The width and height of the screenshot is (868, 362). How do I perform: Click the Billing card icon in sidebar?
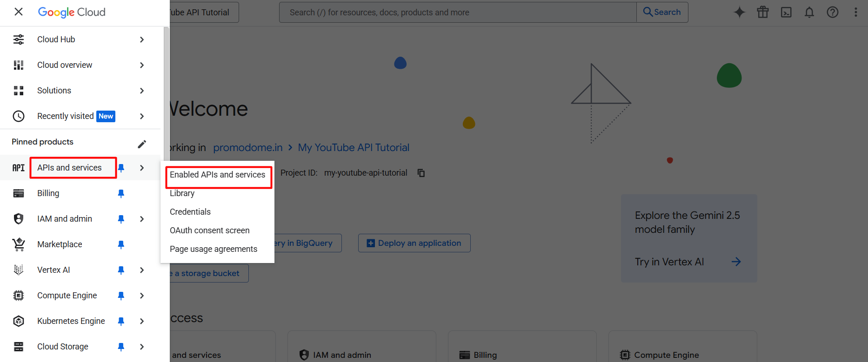tap(19, 193)
